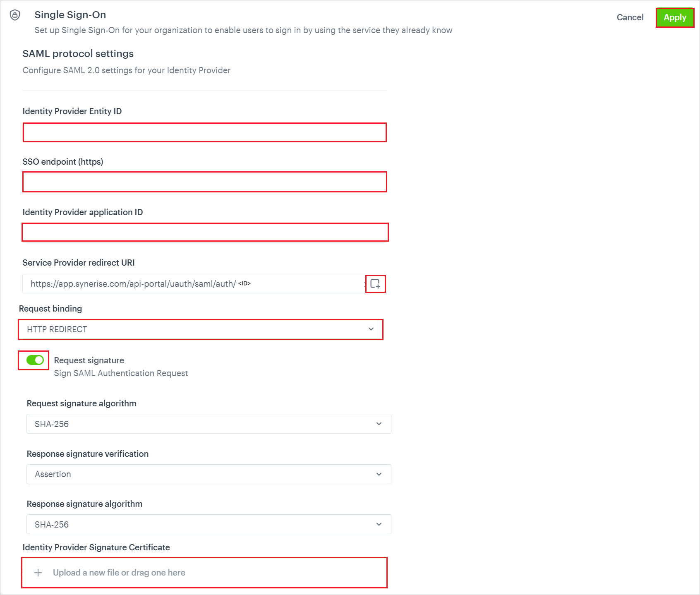
Task: Cancel the Single Sign-On setup
Action: (x=630, y=17)
